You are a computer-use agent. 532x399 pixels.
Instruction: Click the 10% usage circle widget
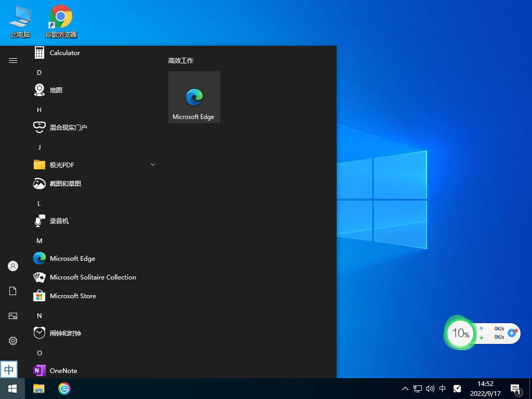(x=459, y=333)
